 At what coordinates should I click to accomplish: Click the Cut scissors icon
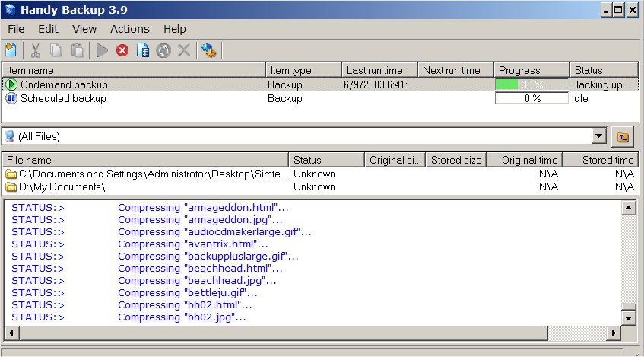click(35, 50)
